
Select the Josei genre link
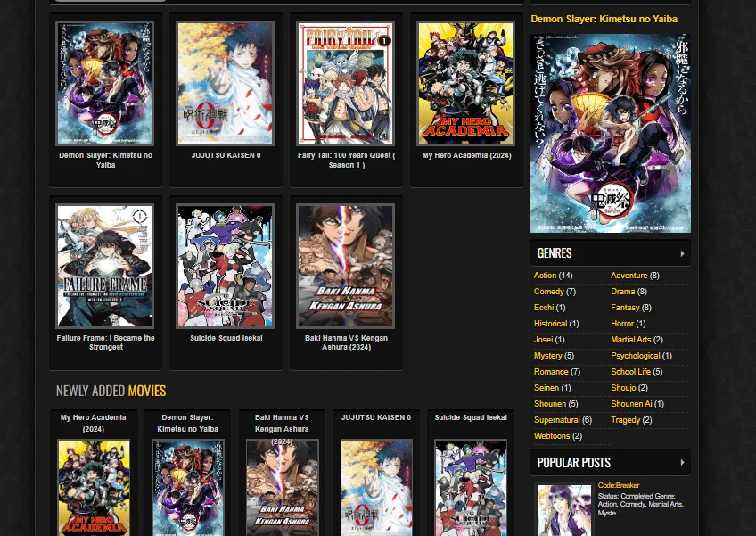[x=543, y=340]
